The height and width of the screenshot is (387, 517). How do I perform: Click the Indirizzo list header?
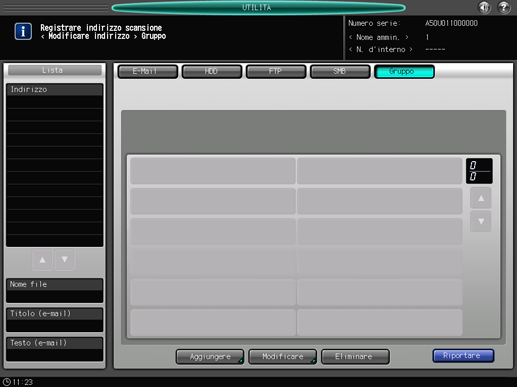[x=55, y=89]
